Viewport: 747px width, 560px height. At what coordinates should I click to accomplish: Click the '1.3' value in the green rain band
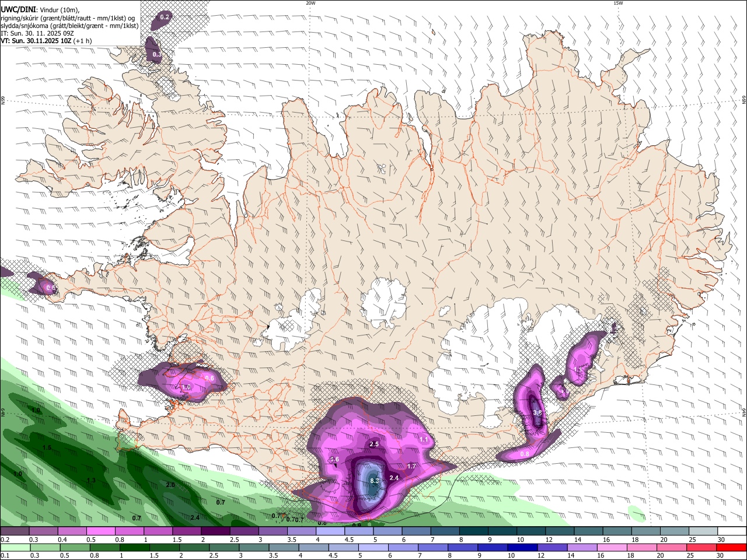[x=91, y=480]
